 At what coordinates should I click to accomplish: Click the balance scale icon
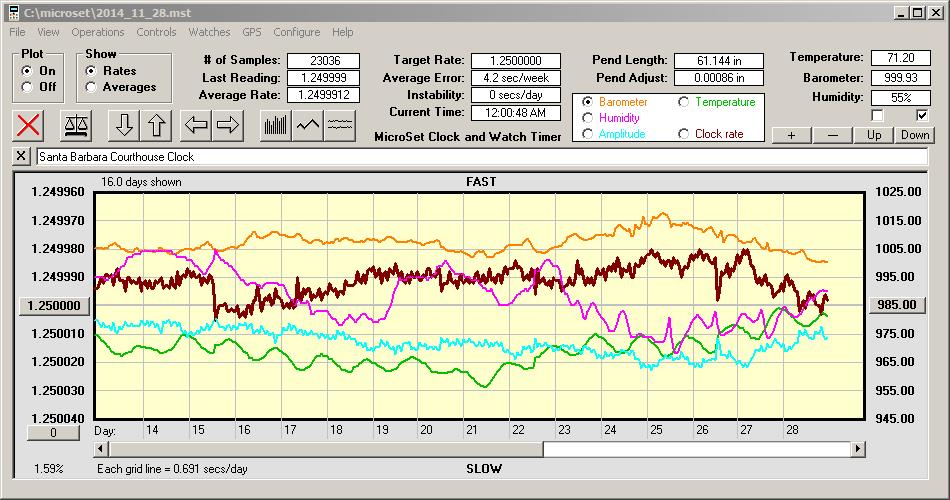(x=76, y=125)
